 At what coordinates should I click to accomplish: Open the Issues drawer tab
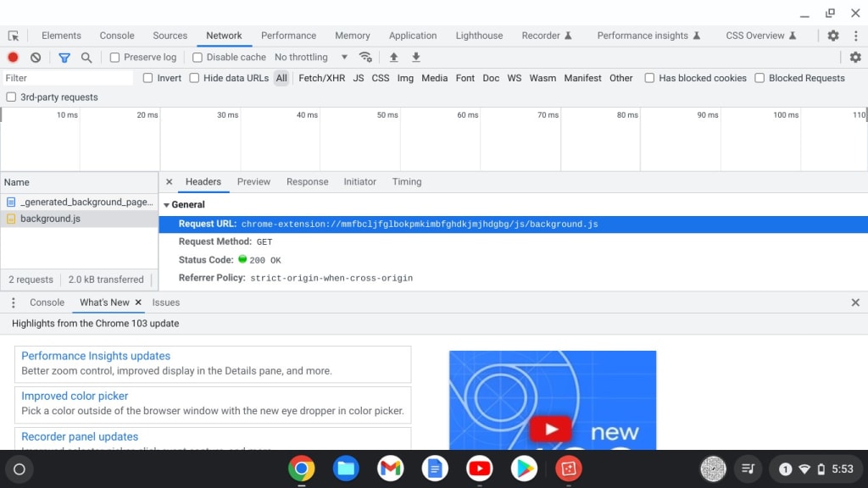166,302
